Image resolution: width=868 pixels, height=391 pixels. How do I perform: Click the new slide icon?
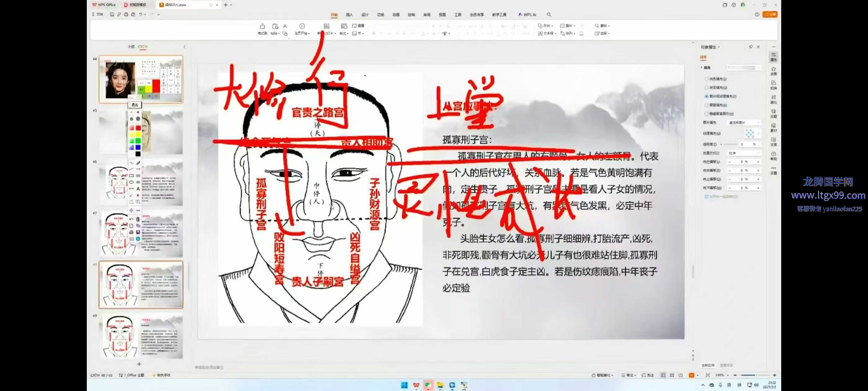[x=326, y=26]
